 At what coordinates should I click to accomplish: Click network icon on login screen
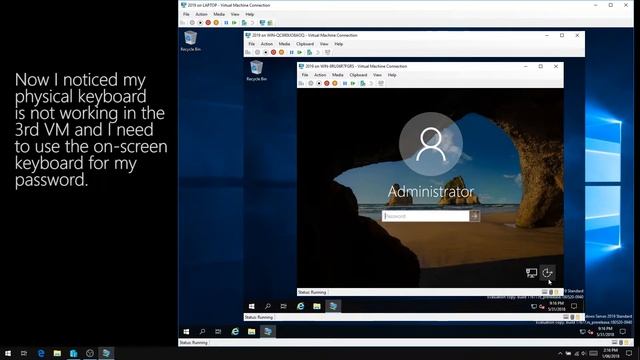[x=531, y=273]
